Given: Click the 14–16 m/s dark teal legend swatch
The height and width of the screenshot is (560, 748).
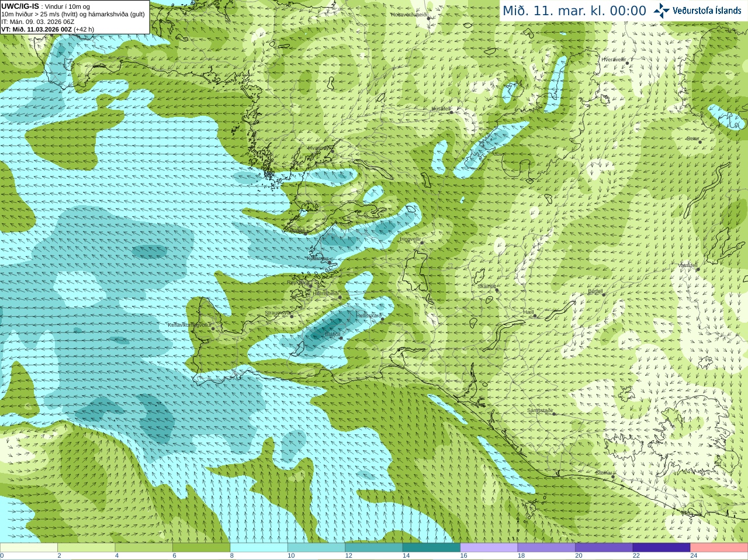Looking at the screenshot, I should click(x=431, y=548).
